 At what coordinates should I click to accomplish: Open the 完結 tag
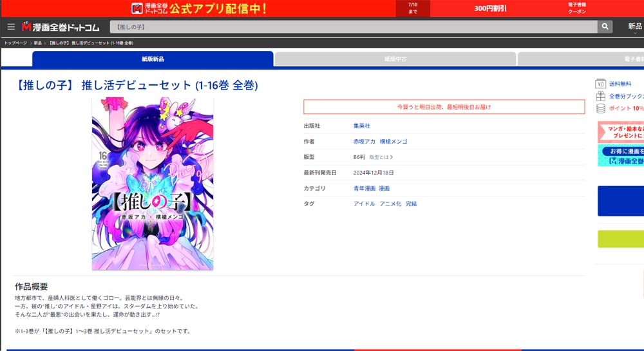(411, 204)
